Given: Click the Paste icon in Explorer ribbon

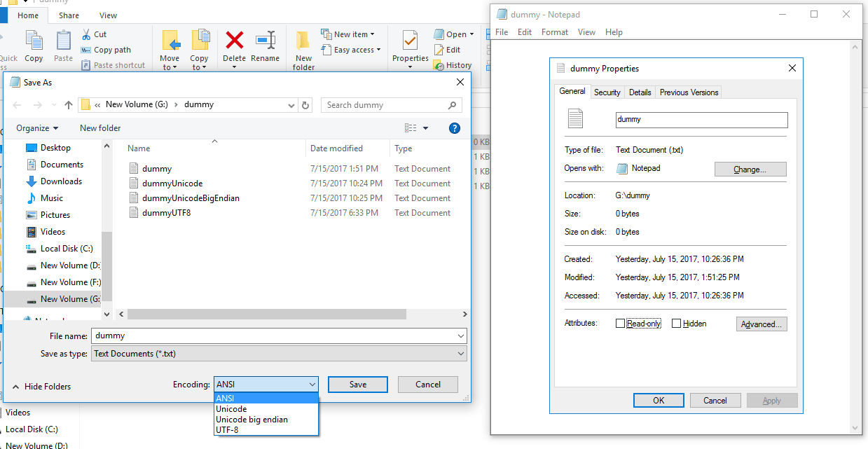Looking at the screenshot, I should pyautogui.click(x=64, y=41).
